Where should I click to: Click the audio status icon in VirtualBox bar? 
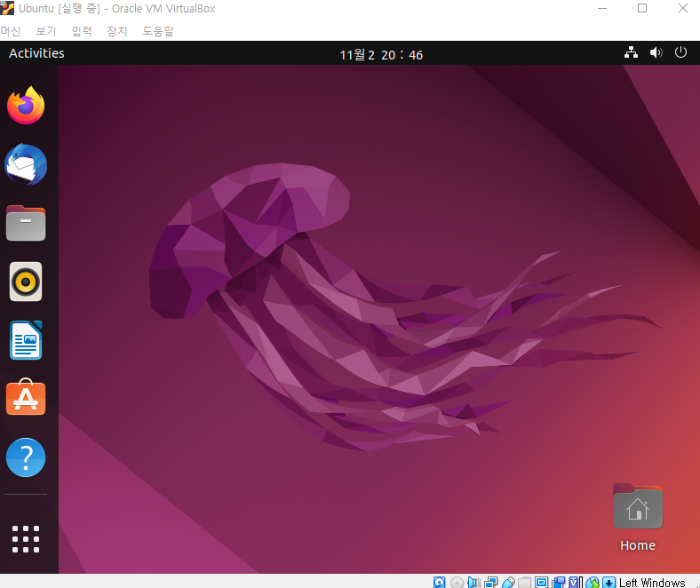click(x=473, y=582)
